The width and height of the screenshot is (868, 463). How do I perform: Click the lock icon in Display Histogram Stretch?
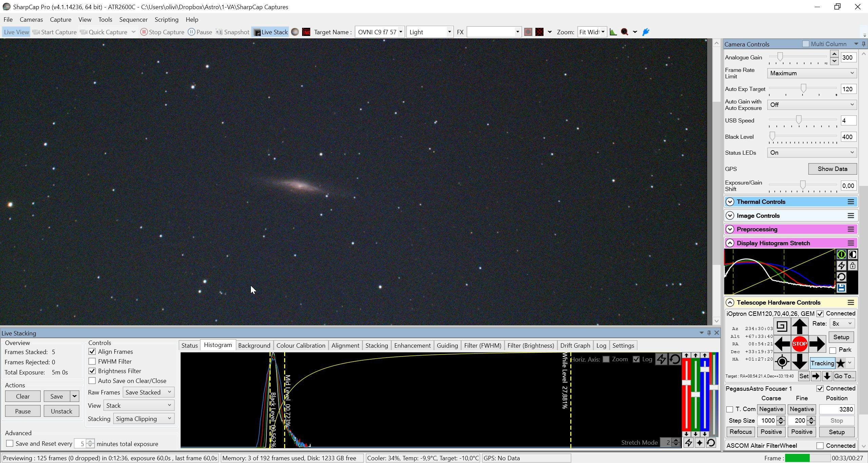point(852,266)
